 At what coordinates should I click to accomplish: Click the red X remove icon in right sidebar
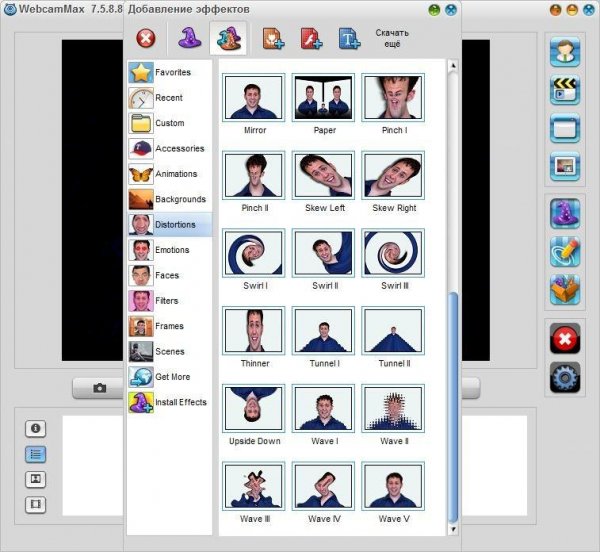click(x=565, y=339)
